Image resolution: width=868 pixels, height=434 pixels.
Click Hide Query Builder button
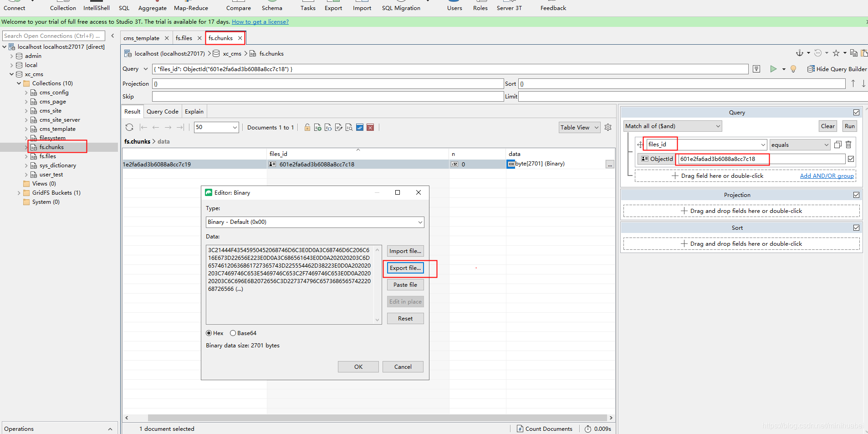(837, 69)
